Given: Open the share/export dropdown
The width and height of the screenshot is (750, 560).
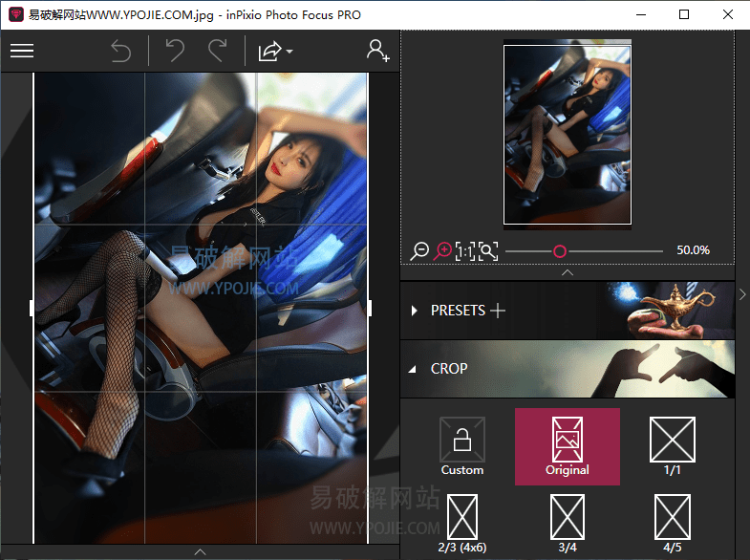Looking at the screenshot, I should pos(274,52).
